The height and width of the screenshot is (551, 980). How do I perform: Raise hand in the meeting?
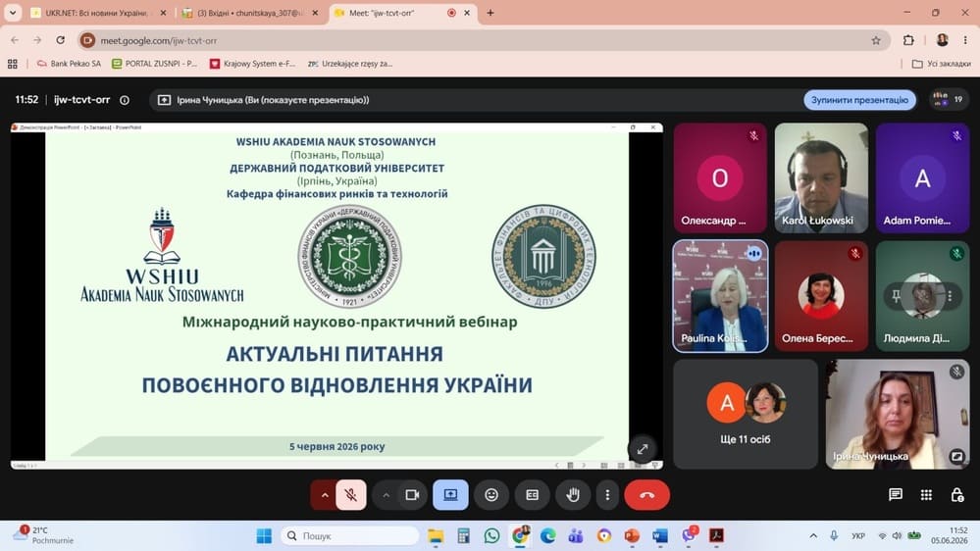coord(573,495)
